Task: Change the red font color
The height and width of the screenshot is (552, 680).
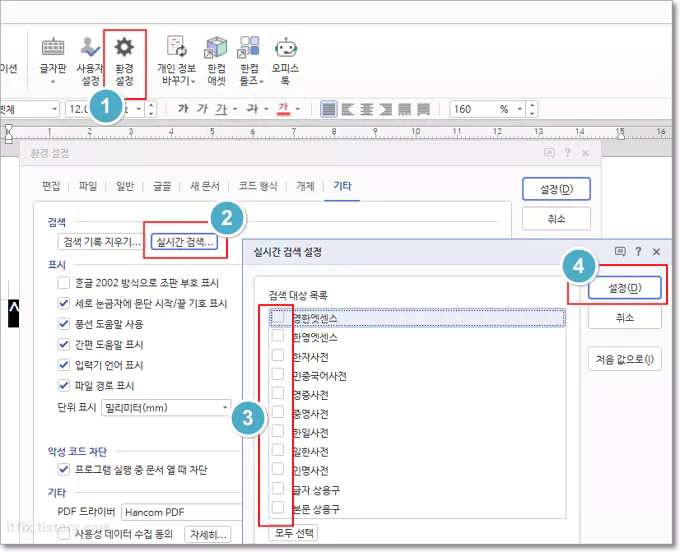Action: (x=284, y=109)
